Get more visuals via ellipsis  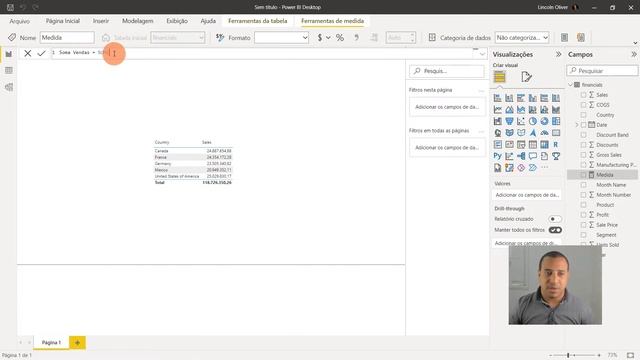544,167
